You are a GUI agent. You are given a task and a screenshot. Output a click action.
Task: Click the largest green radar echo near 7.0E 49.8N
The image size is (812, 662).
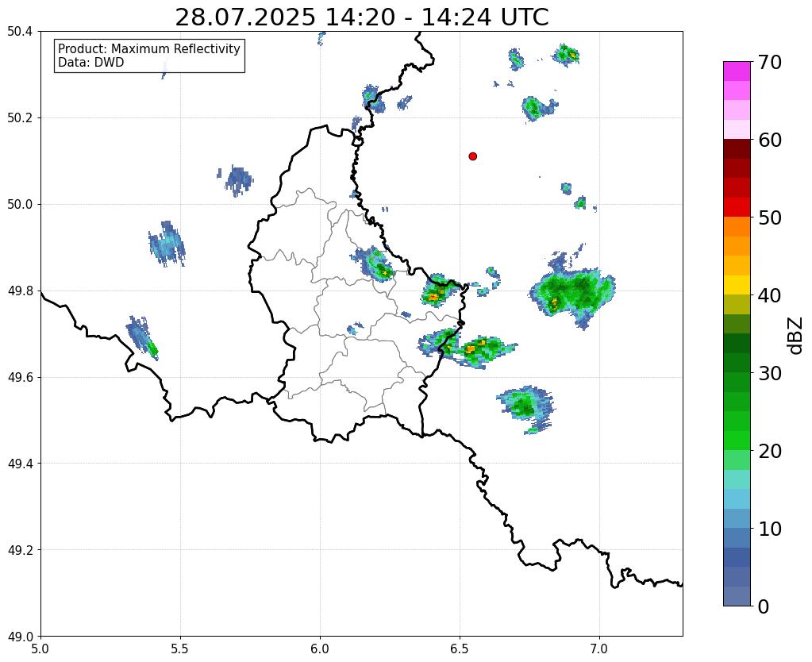[573, 293]
